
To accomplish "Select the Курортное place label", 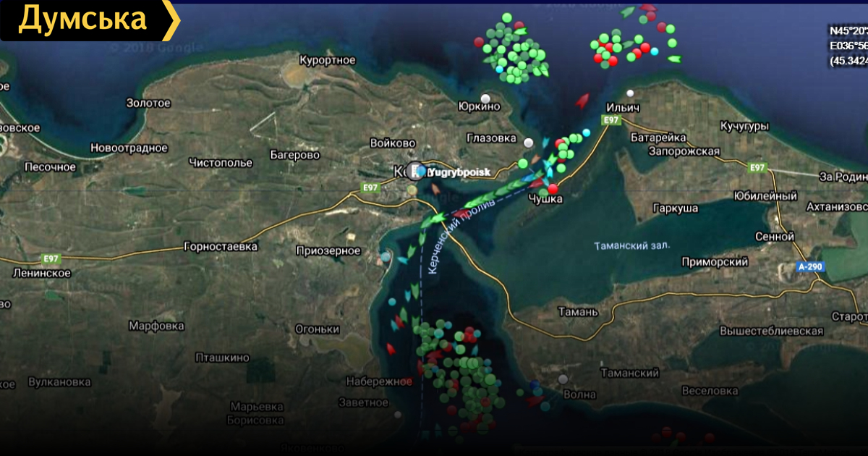I will coord(328,60).
